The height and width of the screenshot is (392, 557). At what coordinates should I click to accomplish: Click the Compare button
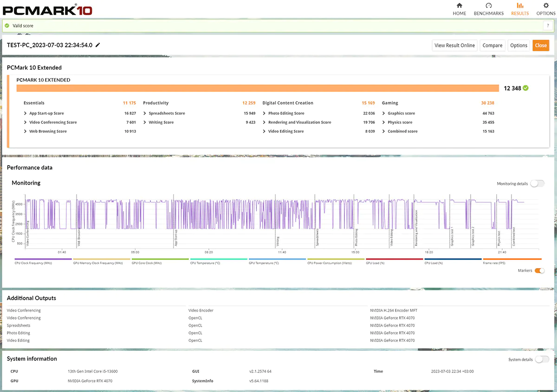(492, 45)
